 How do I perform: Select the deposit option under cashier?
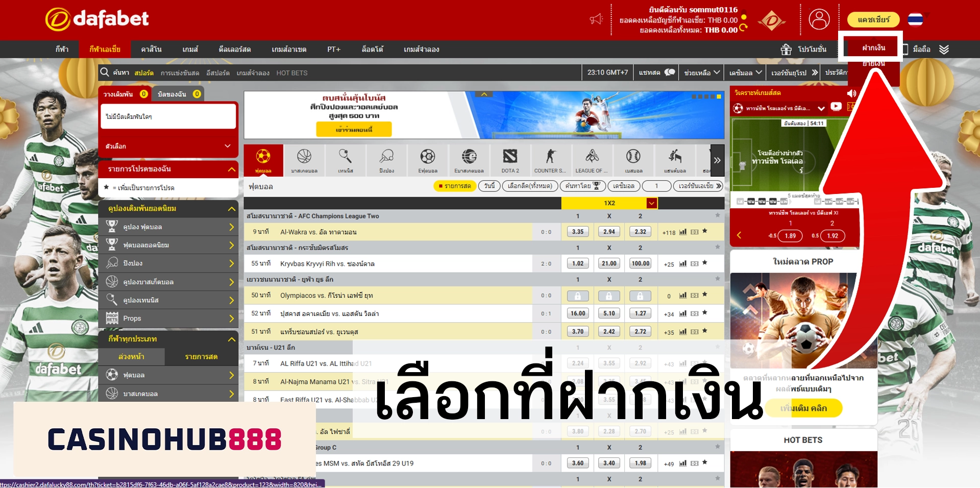873,47
